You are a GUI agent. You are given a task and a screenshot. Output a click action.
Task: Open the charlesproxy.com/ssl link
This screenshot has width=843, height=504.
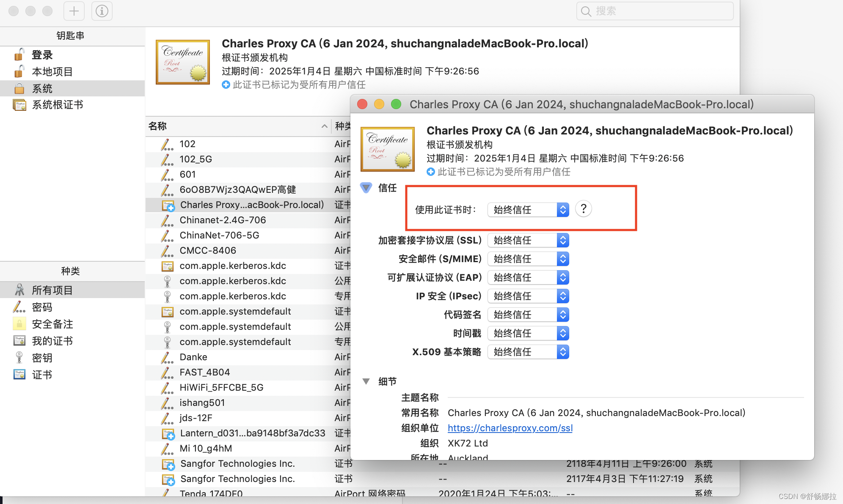pyautogui.click(x=510, y=428)
